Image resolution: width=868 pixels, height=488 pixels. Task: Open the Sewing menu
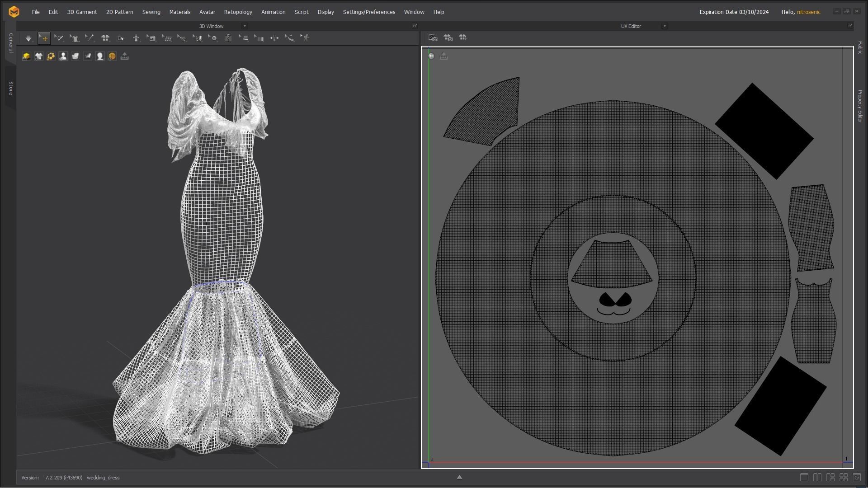tap(151, 12)
